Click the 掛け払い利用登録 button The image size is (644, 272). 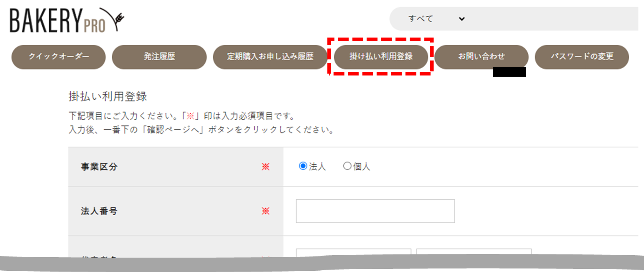tap(381, 57)
